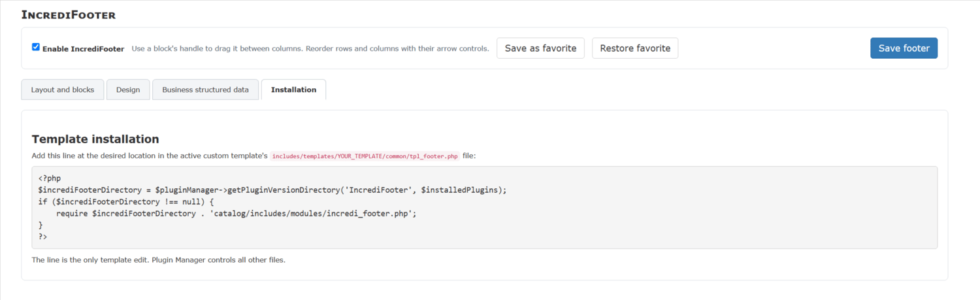Click the tpl_footer.php file path code

(x=365, y=157)
